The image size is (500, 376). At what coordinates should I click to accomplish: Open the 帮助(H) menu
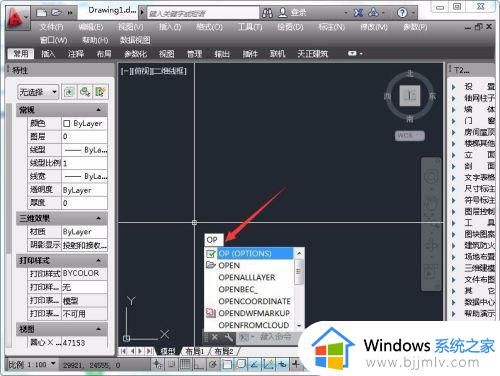[95, 40]
